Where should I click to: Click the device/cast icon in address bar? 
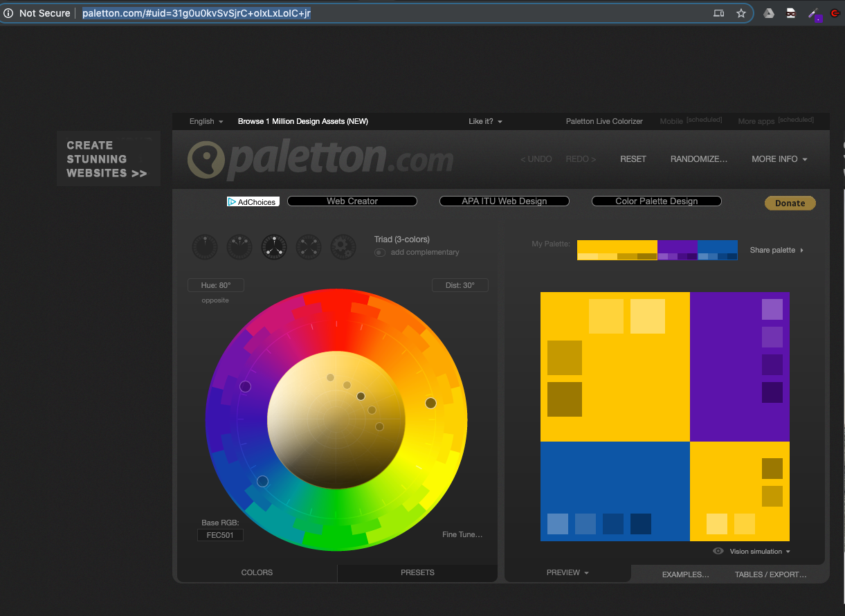pos(719,13)
